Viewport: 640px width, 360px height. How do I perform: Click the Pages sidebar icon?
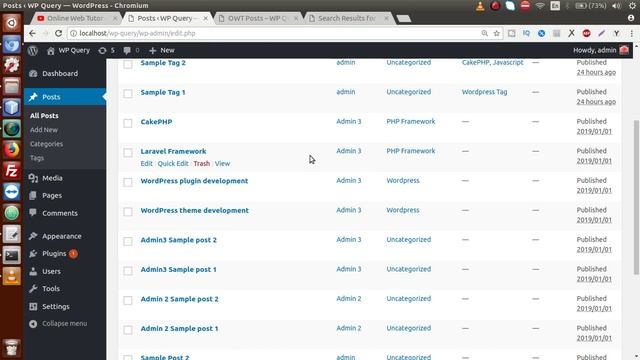click(33, 196)
